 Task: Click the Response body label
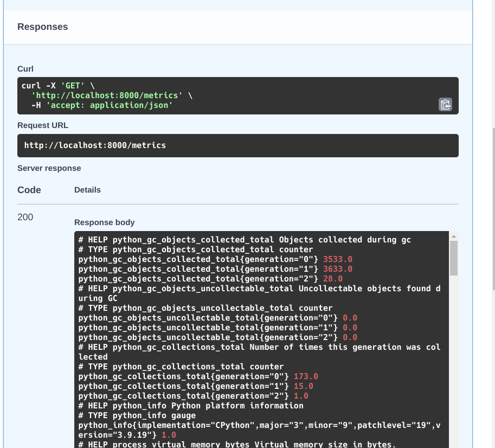[x=104, y=222]
